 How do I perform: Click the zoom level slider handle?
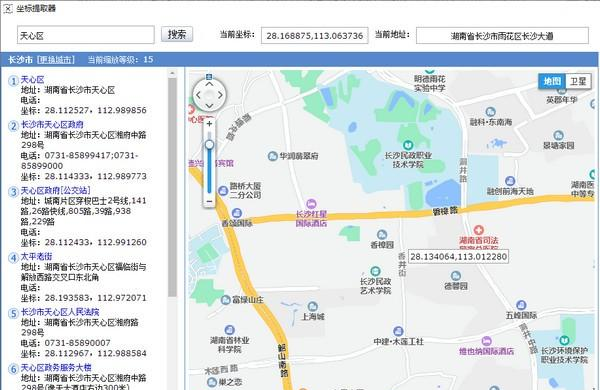pyautogui.click(x=209, y=144)
